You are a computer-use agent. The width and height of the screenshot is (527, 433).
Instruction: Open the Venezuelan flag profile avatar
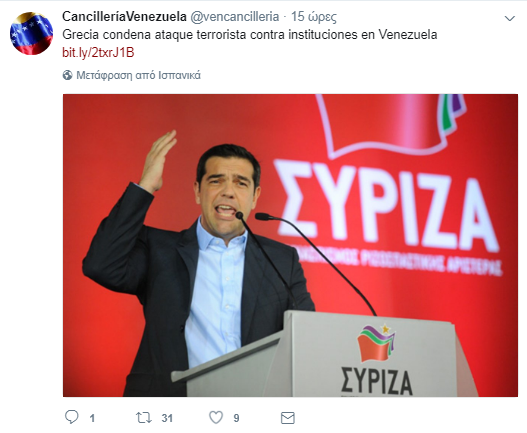(x=32, y=33)
